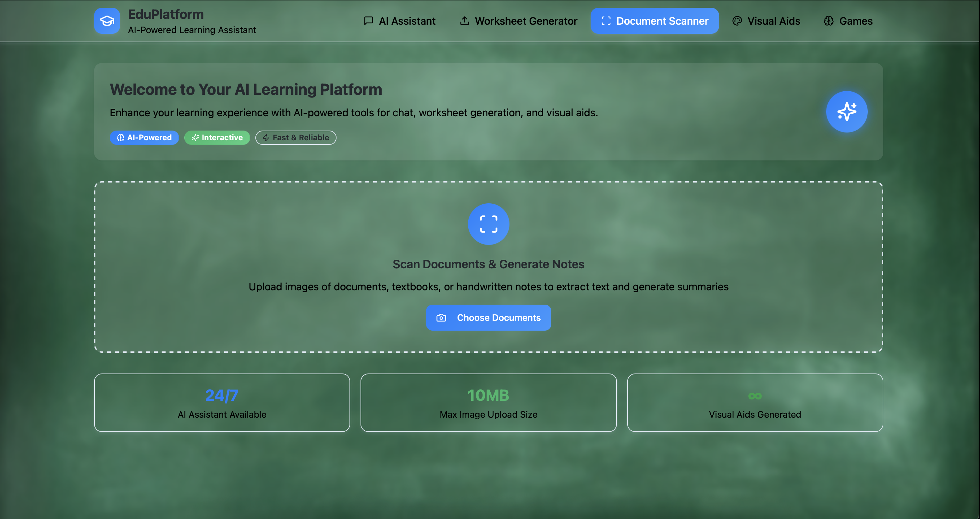Click the green Interactive badge
The image size is (980, 519).
[217, 137]
